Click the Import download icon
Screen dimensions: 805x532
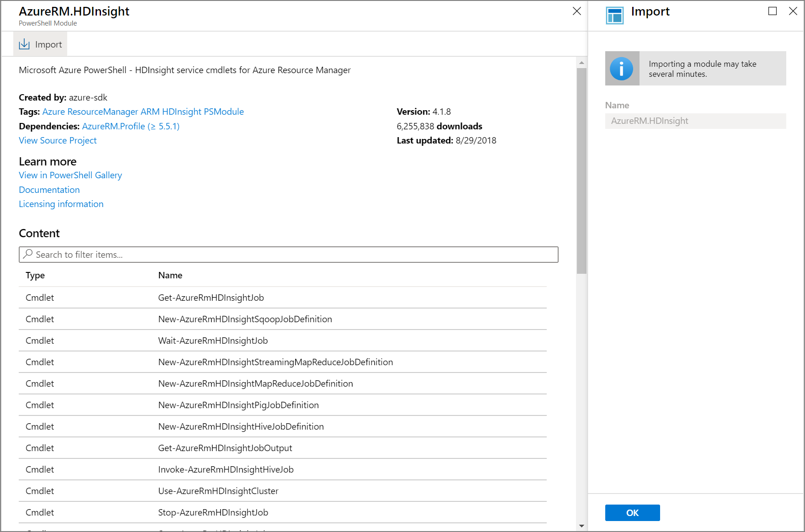tap(24, 43)
